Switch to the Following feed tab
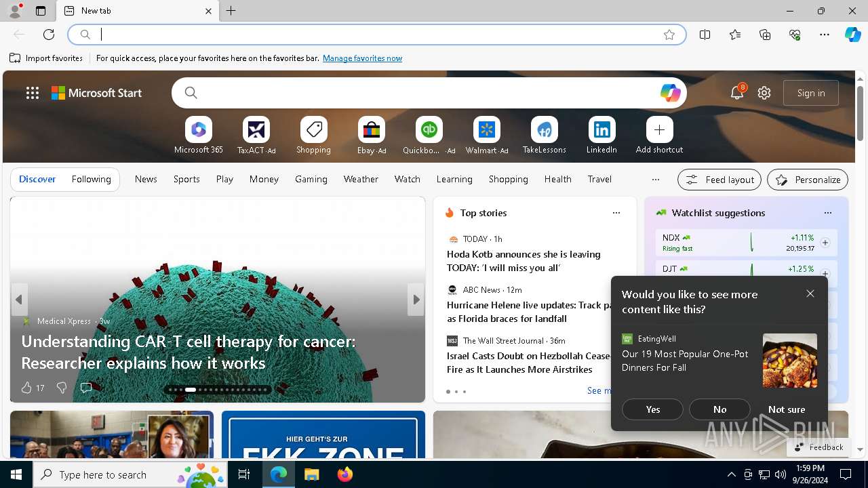868x488 pixels. (x=91, y=179)
